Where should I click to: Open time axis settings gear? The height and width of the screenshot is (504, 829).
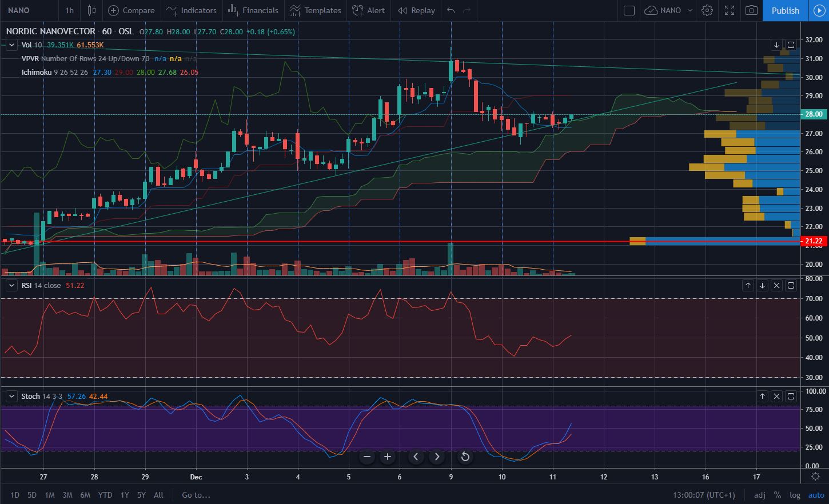[x=816, y=475]
